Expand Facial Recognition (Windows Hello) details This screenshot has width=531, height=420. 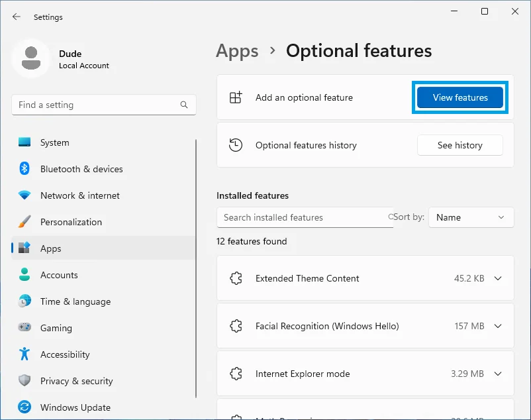click(498, 326)
